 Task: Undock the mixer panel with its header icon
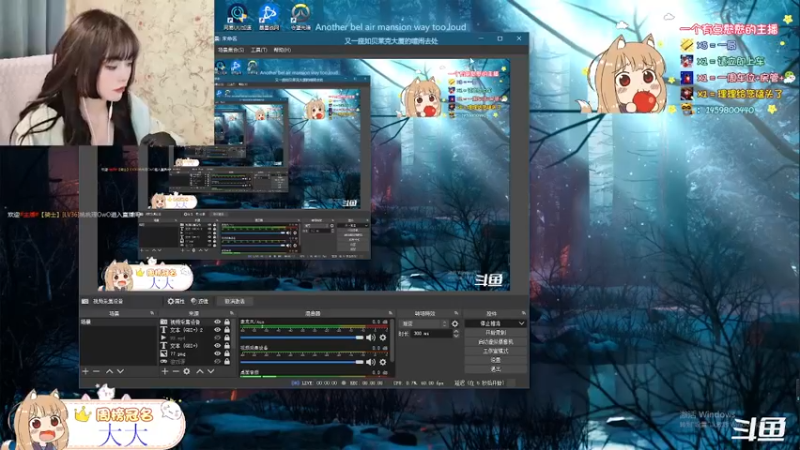click(x=390, y=313)
